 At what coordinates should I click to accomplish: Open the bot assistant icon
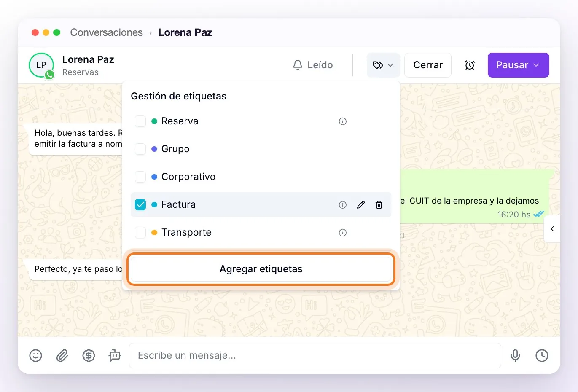pos(115,355)
